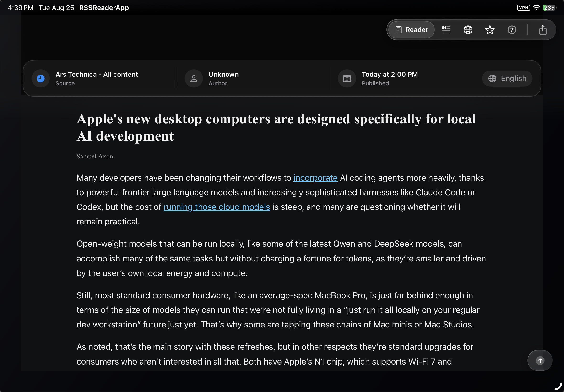Share the article via share icon
This screenshot has width=564, height=392.
543,30
